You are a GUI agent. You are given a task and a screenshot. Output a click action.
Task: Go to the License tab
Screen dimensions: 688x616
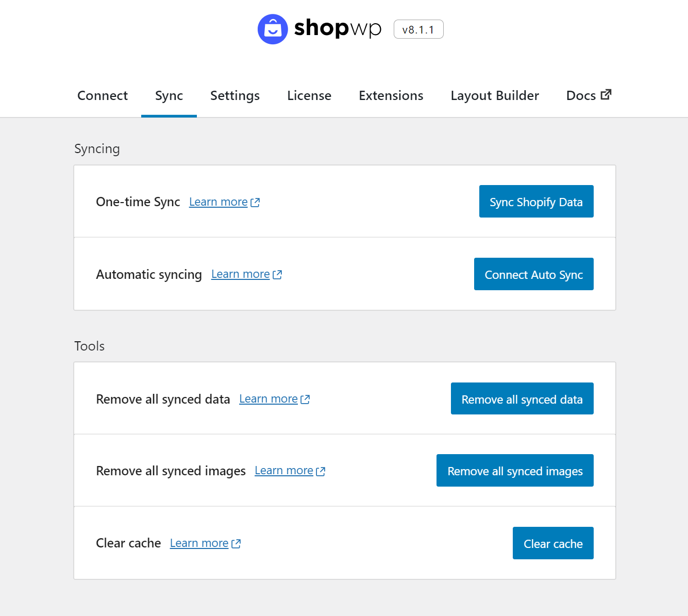pyautogui.click(x=309, y=96)
